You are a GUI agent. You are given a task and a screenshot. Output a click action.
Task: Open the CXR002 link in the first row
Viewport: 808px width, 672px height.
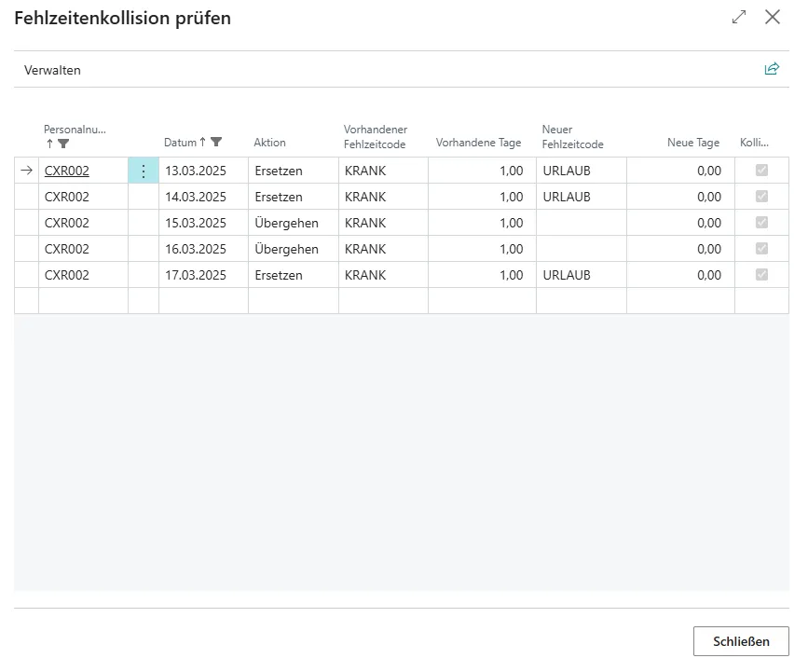click(x=67, y=171)
